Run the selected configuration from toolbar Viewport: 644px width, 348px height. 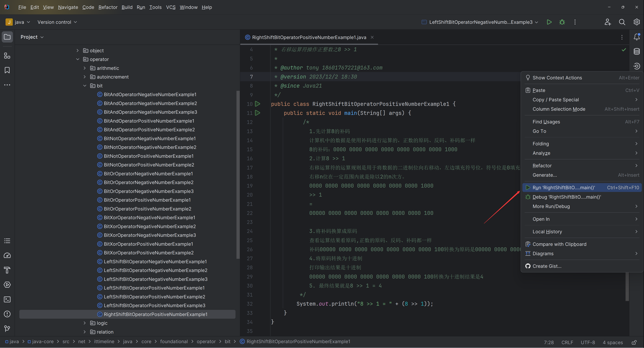(x=549, y=22)
